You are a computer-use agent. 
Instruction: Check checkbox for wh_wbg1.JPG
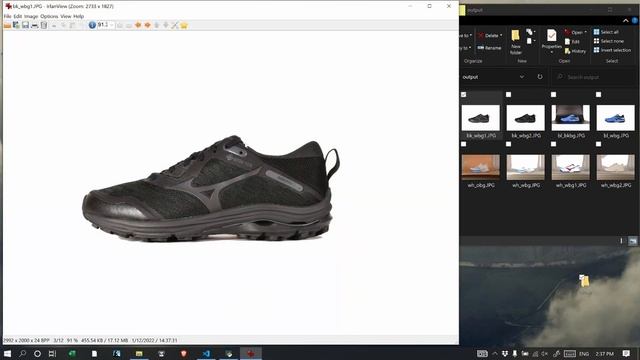pyautogui.click(x=553, y=144)
